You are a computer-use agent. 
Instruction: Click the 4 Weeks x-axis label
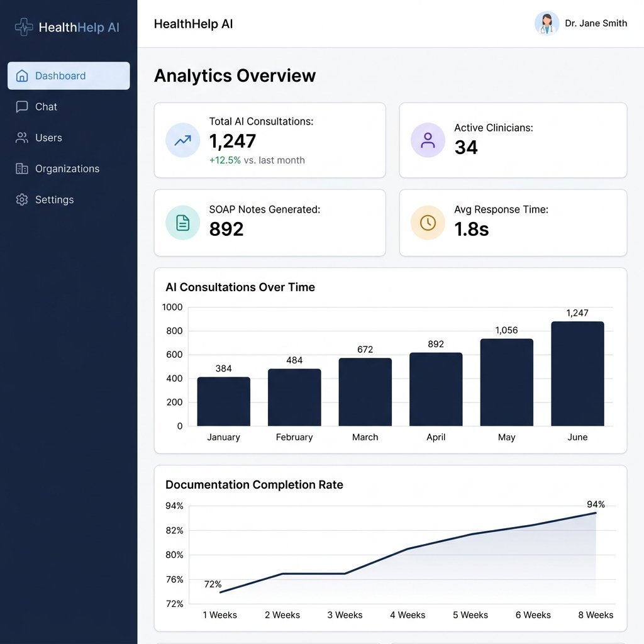(408, 615)
